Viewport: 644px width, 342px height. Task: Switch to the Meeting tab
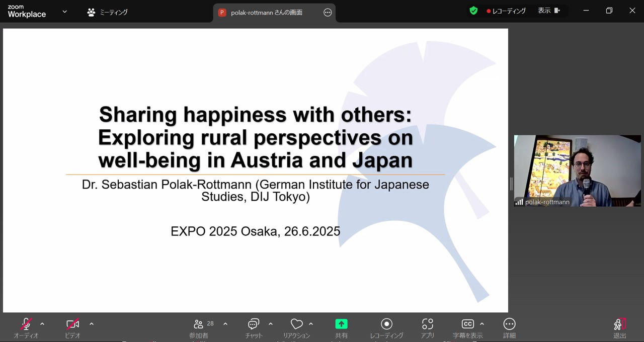point(108,13)
